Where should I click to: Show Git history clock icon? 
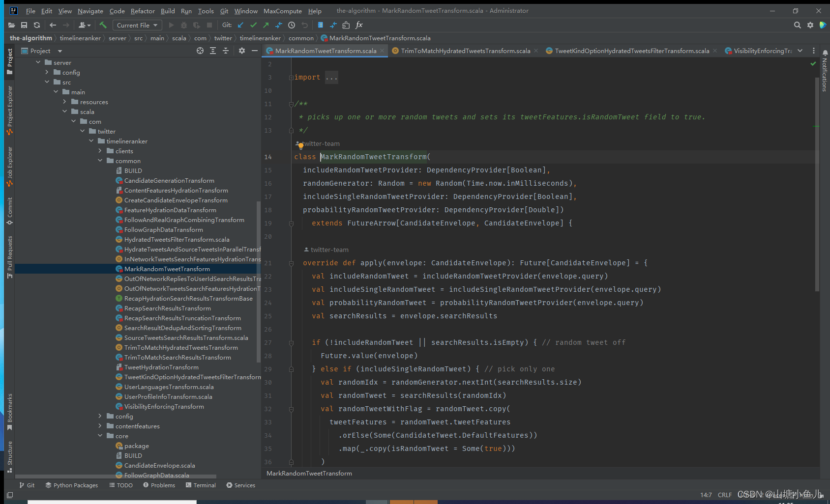[x=292, y=25]
